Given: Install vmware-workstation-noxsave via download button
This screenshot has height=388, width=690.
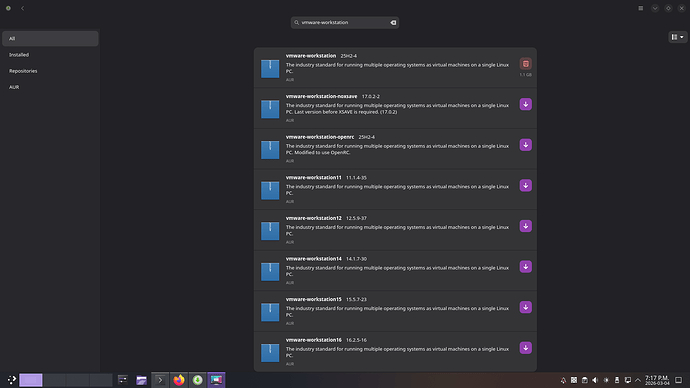Looking at the screenshot, I should (525, 104).
